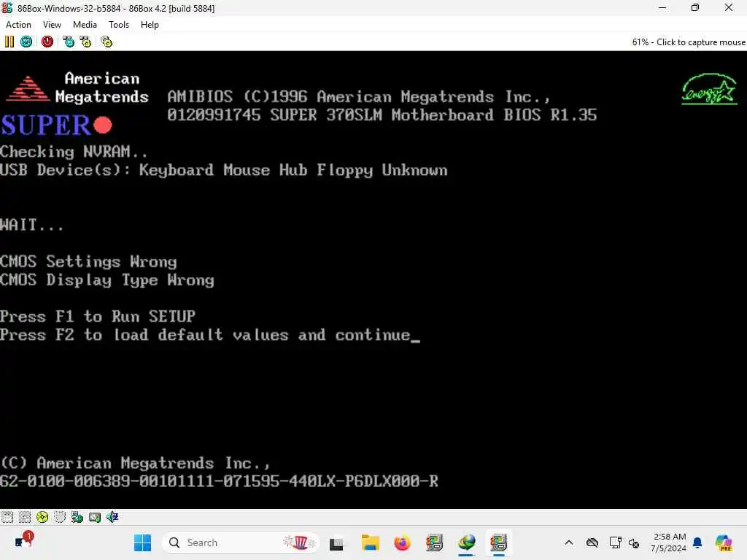Open the Tools menu
The image size is (747, 560).
(x=119, y=25)
